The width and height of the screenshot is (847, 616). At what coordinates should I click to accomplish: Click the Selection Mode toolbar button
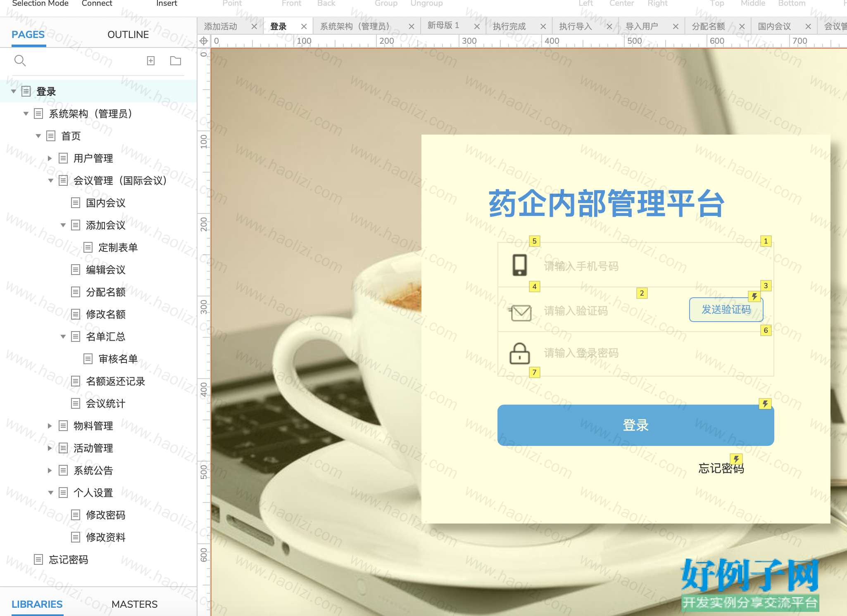[x=40, y=4]
